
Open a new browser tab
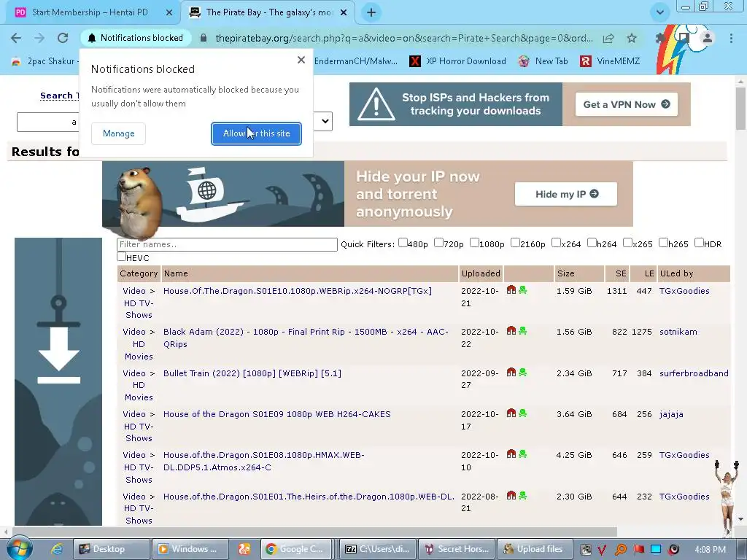click(371, 13)
